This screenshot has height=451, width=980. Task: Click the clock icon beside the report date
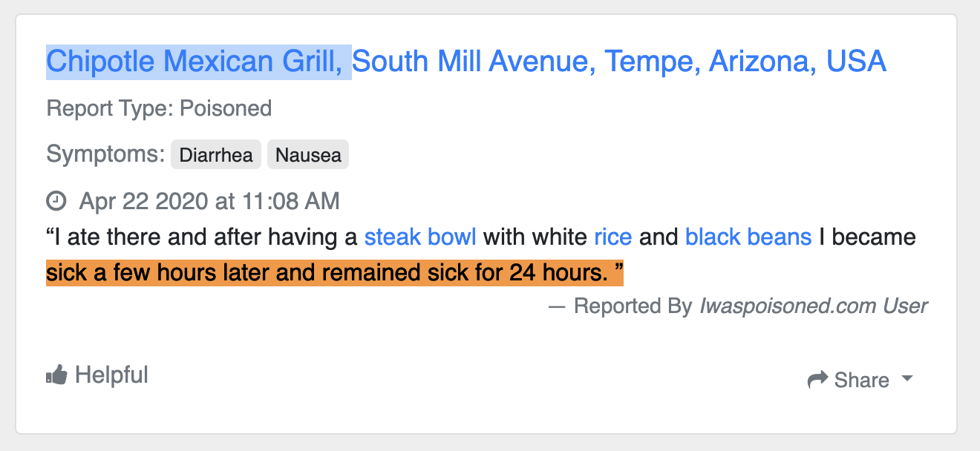[x=55, y=200]
